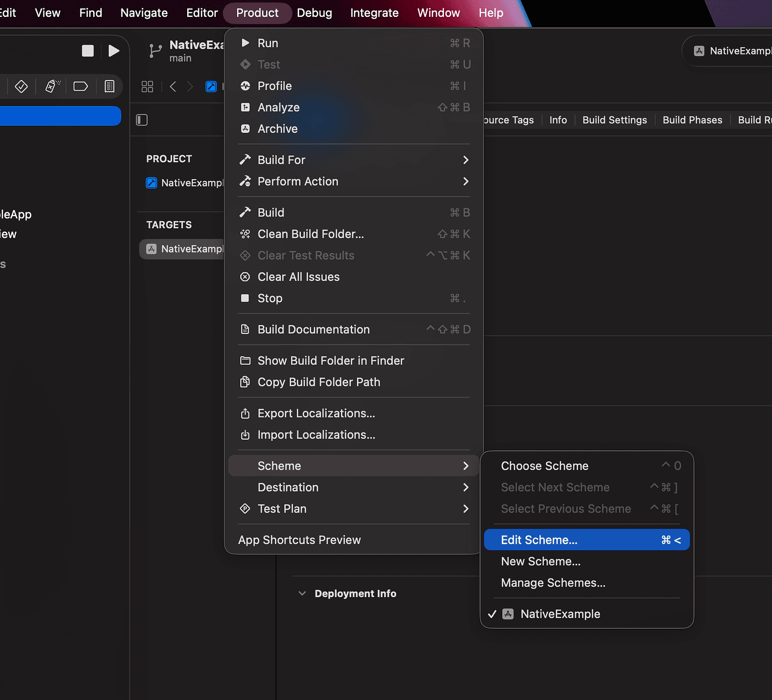The image size is (772, 700).
Task: Open the Reports navigator icon
Action: 110,86
